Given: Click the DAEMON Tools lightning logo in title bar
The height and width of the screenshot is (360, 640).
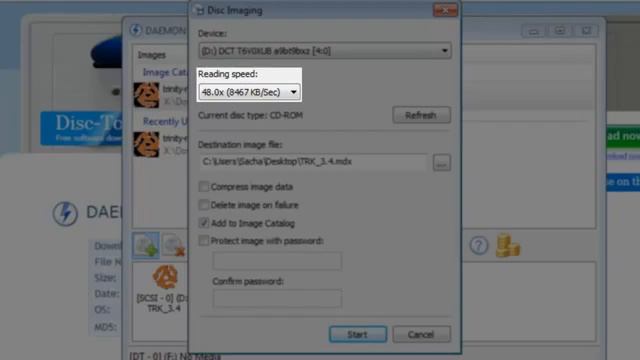Looking at the screenshot, I should coord(136,30).
